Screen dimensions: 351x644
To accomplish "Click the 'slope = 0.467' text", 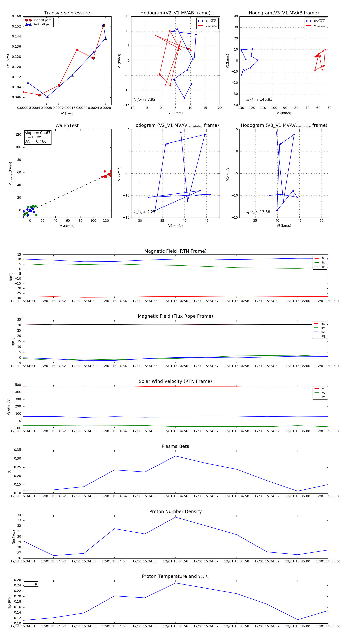I will [37, 133].
